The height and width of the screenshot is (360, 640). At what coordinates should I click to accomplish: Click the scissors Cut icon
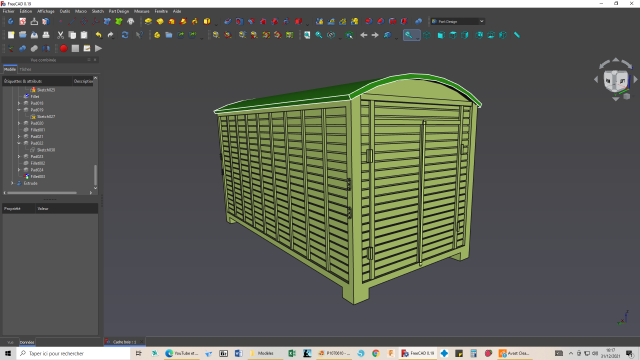click(x=60, y=35)
